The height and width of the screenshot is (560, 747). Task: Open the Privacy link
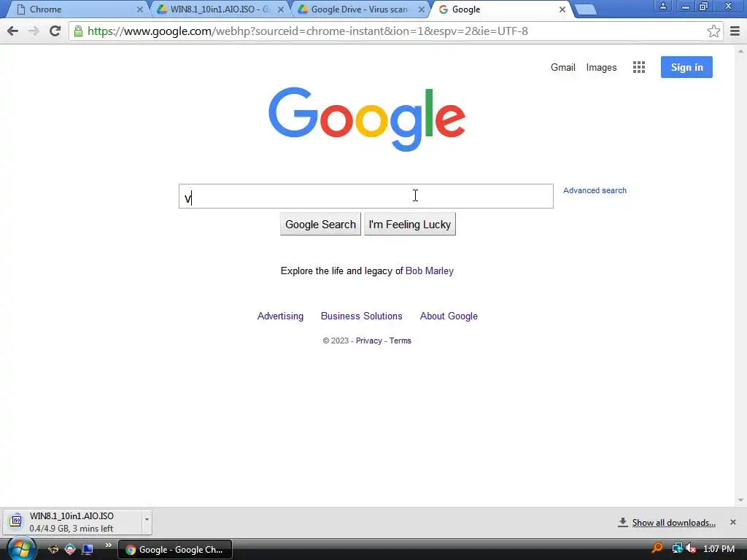point(368,341)
